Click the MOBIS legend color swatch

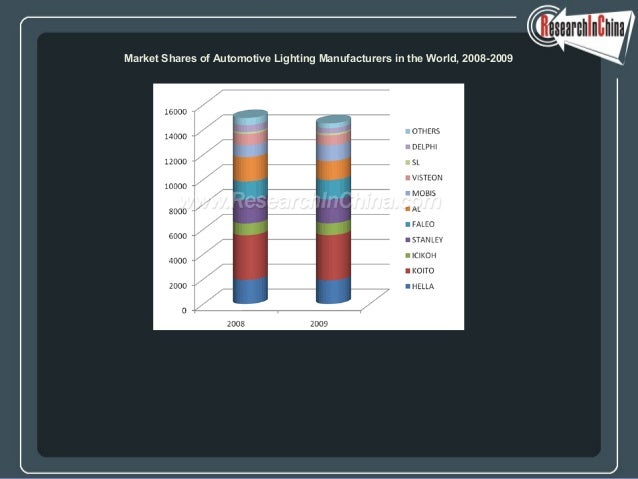(x=408, y=193)
